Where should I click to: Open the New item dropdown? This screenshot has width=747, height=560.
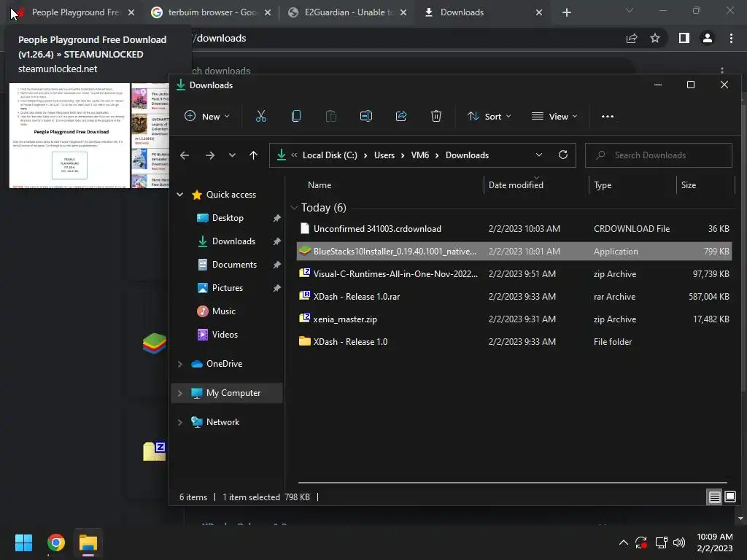pyautogui.click(x=207, y=116)
